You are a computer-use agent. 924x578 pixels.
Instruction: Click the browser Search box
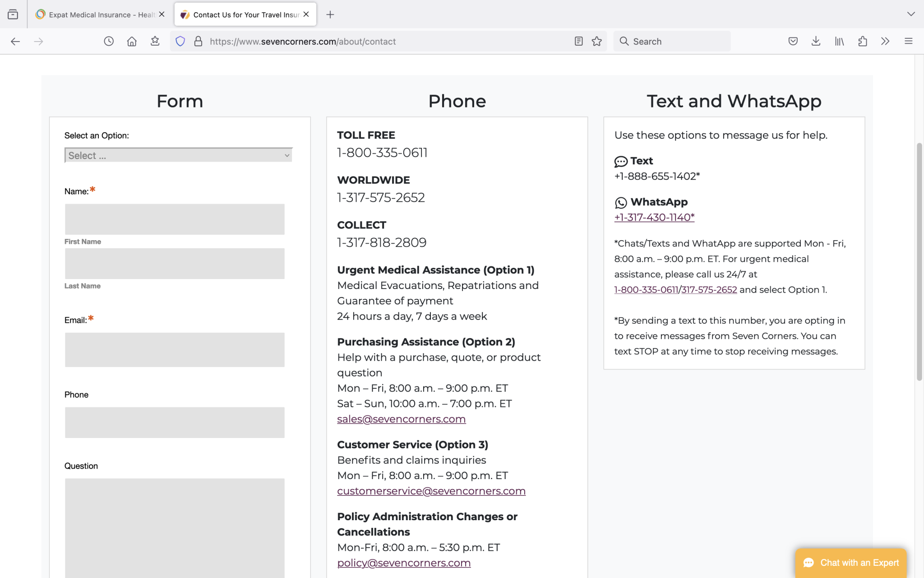coord(672,42)
